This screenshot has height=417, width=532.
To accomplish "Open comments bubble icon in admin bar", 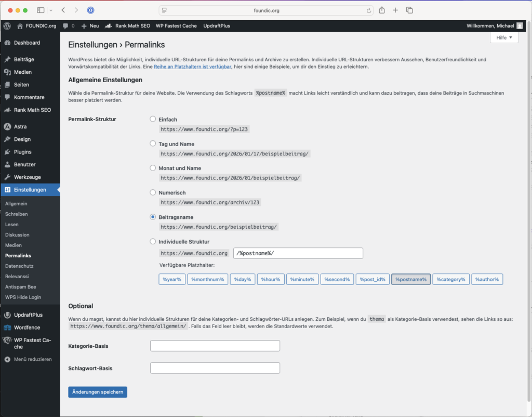I will [65, 25].
